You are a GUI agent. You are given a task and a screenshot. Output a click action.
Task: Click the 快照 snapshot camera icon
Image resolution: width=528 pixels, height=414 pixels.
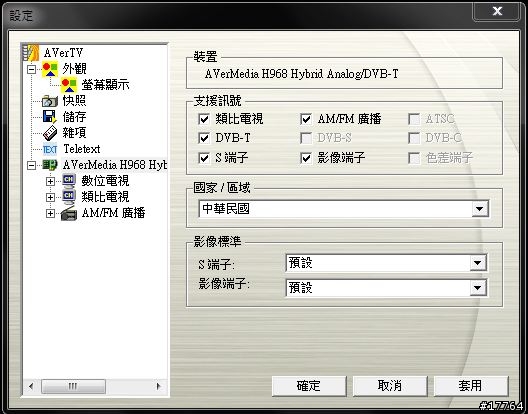coord(50,101)
